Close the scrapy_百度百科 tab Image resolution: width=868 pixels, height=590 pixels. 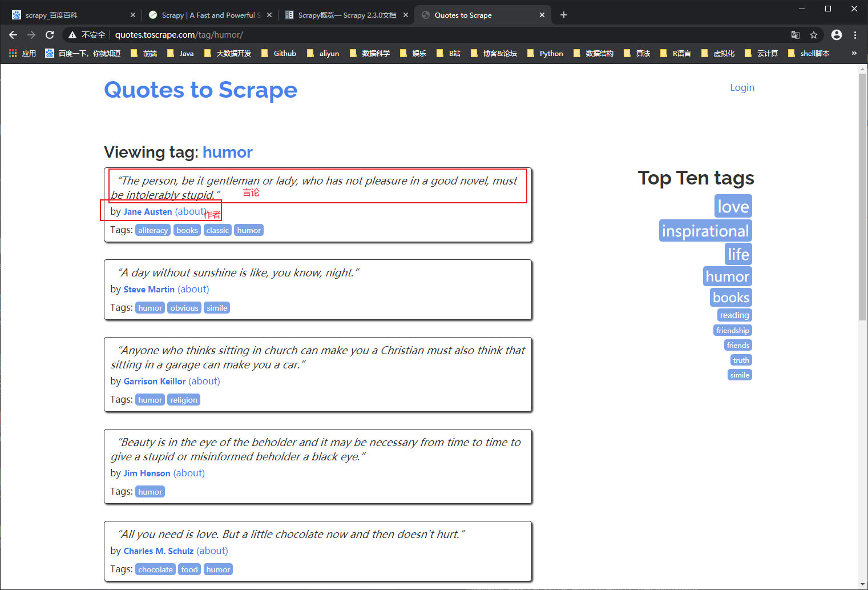pyautogui.click(x=133, y=15)
